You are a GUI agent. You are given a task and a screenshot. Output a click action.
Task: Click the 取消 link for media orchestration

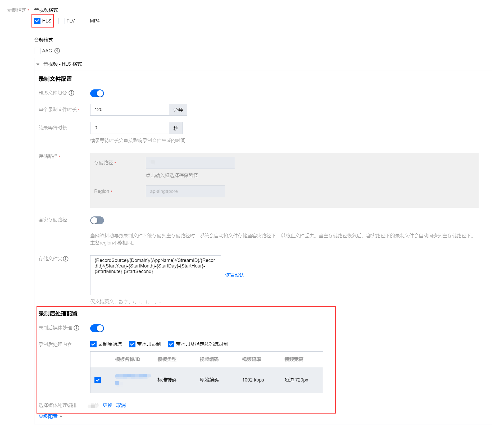121,405
